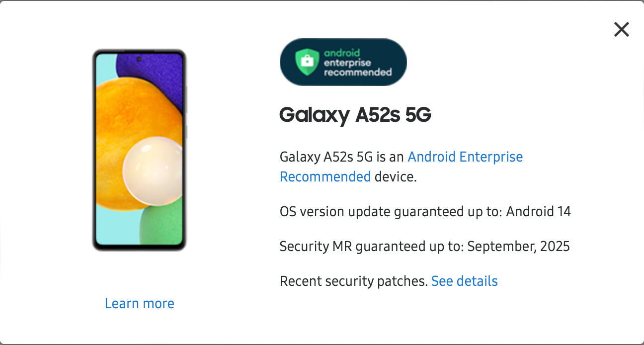Open See details for security patches
The width and height of the screenshot is (644, 345).
tap(465, 281)
